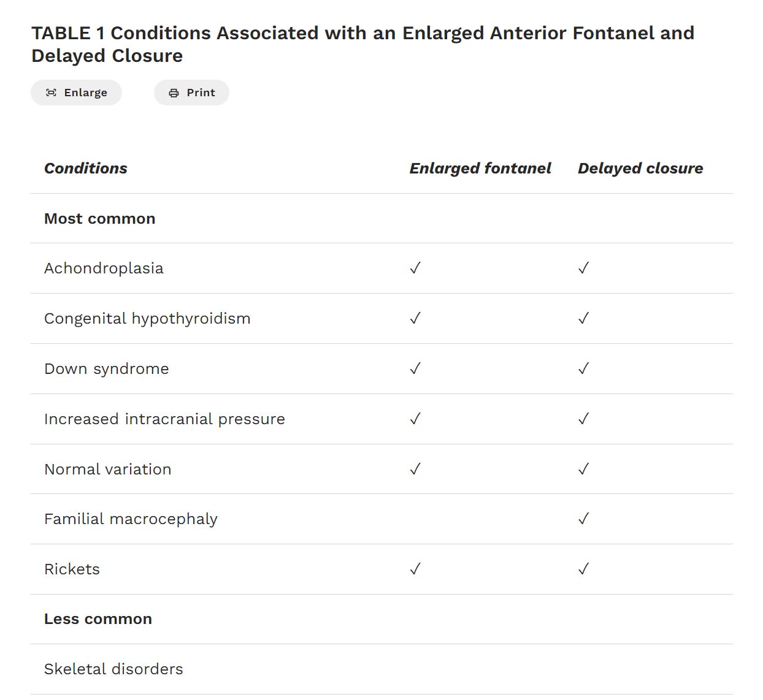Click Rickets enlarged fontanel checkmark
The width and height of the screenshot is (763, 700).
415,569
